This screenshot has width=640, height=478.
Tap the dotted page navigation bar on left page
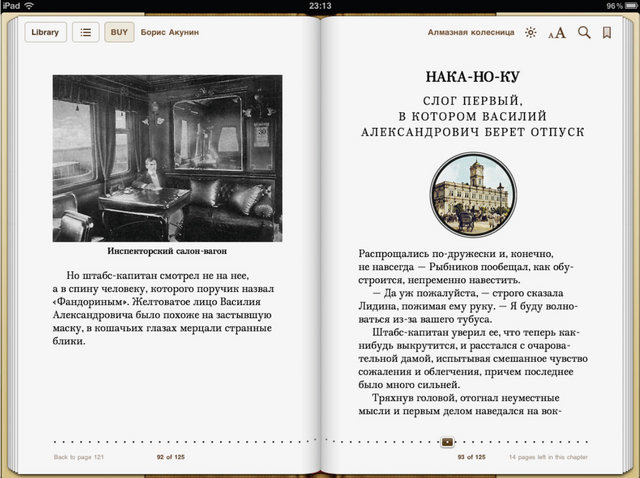tap(180, 441)
